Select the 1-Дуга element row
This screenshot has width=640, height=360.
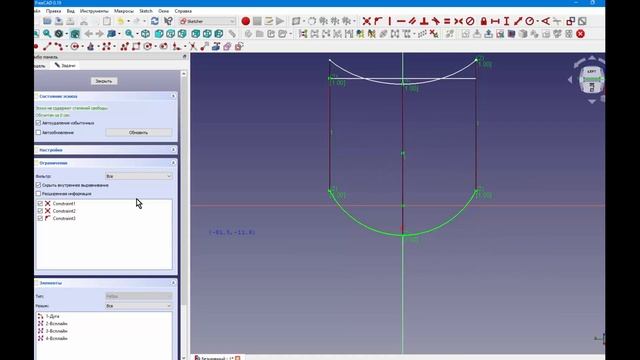[x=104, y=316]
